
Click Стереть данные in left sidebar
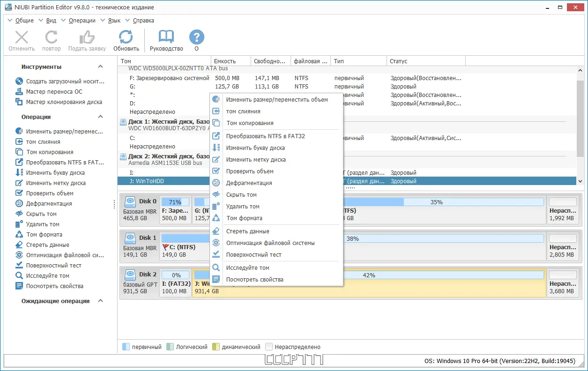(x=47, y=245)
